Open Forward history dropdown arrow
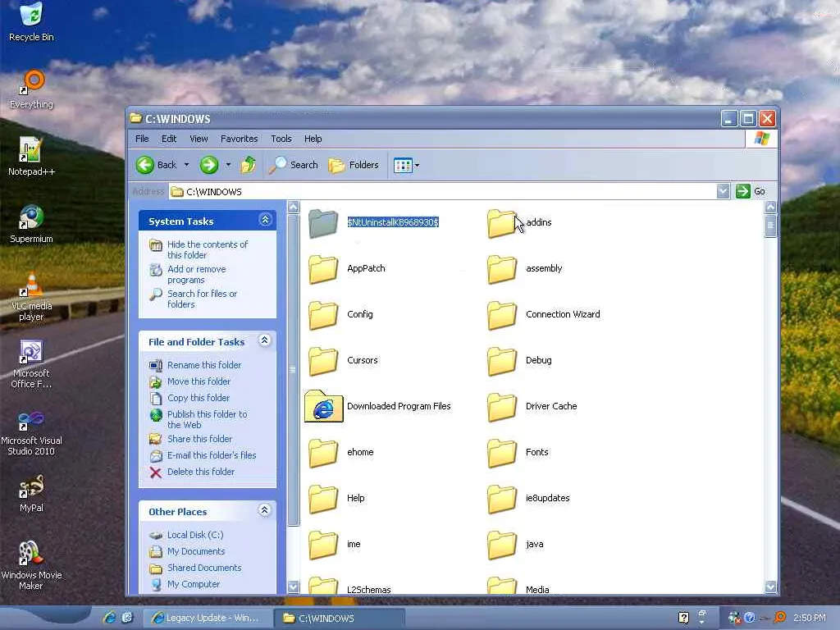 228,165
